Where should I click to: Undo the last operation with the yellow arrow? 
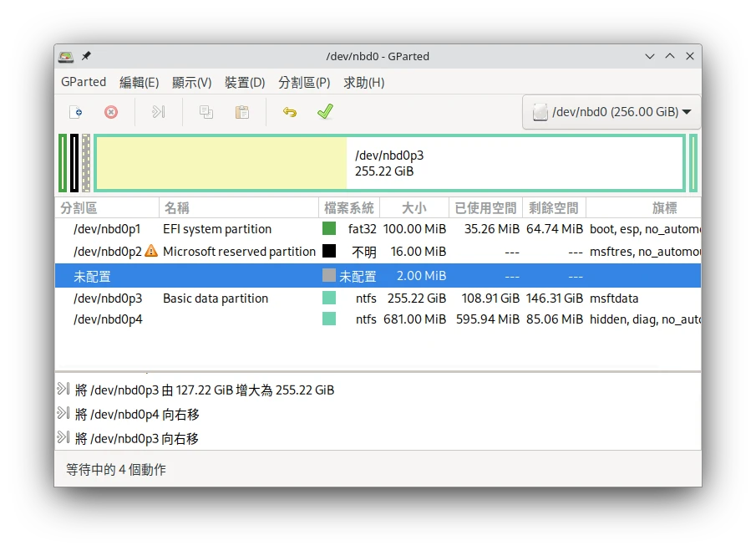pyautogui.click(x=290, y=112)
